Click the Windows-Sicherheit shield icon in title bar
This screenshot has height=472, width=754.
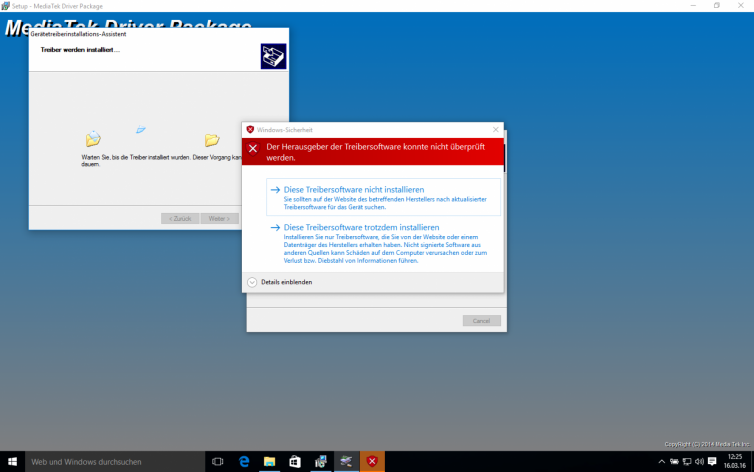pyautogui.click(x=250, y=130)
